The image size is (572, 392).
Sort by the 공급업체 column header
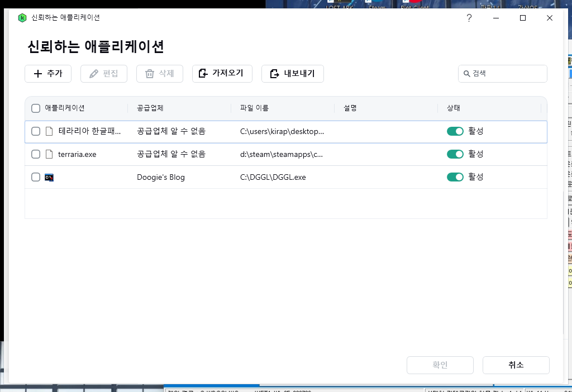tap(150, 108)
